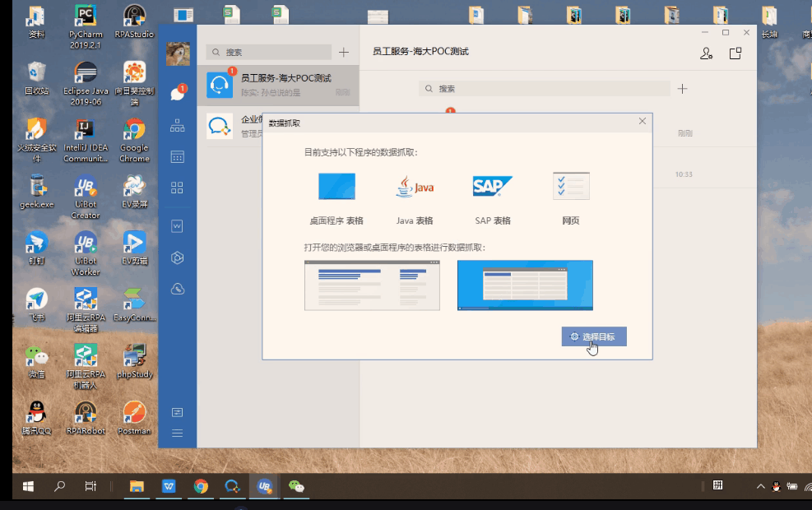Open the hexagon icon in sidebar
This screenshot has height=510, width=812.
177,257
